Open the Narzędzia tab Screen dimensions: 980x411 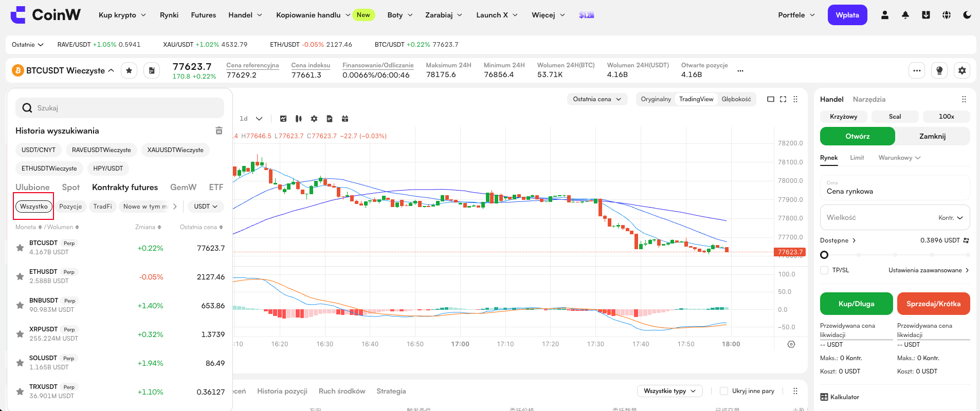tap(869, 99)
